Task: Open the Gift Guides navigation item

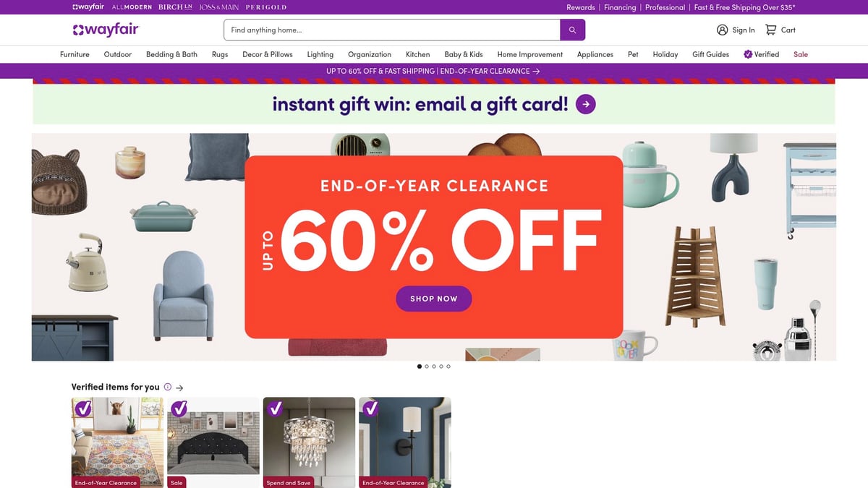Action: (x=710, y=54)
